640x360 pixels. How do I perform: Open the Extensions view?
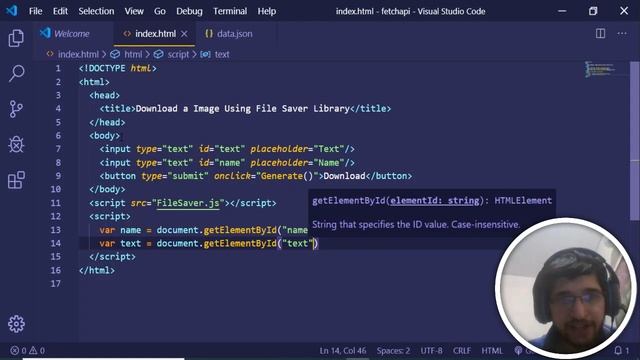pyautogui.click(x=16, y=180)
